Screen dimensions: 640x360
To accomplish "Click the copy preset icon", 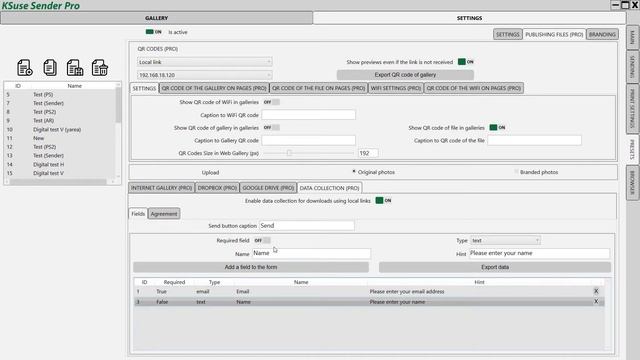I will point(50,67).
